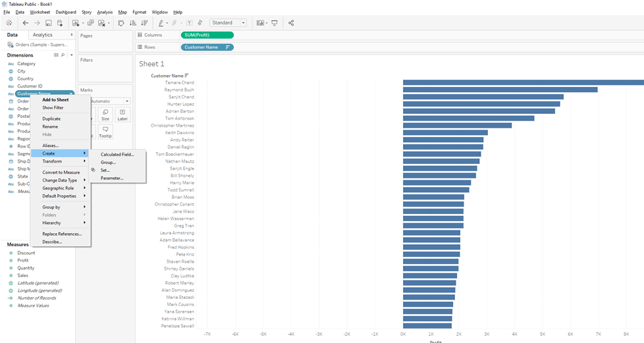Click the Redo forward arrow
644x343 pixels.
tap(37, 23)
